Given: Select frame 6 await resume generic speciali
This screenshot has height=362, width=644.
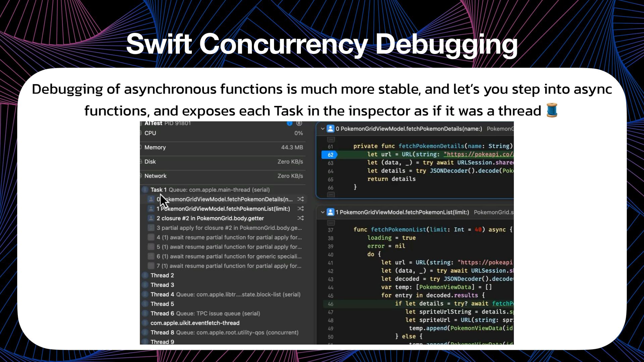Looking at the screenshot, I should click(x=222, y=256).
